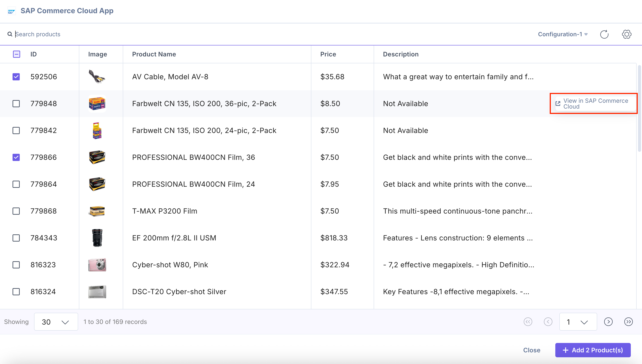
Task: Click the Image column header
Action: pos(97,54)
